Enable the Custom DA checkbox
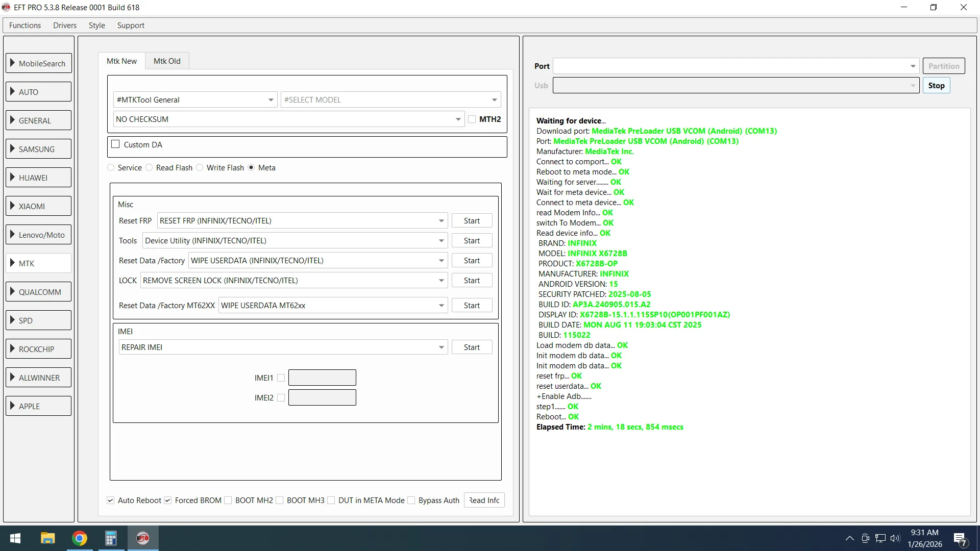The height and width of the screenshot is (551, 980). click(x=116, y=144)
